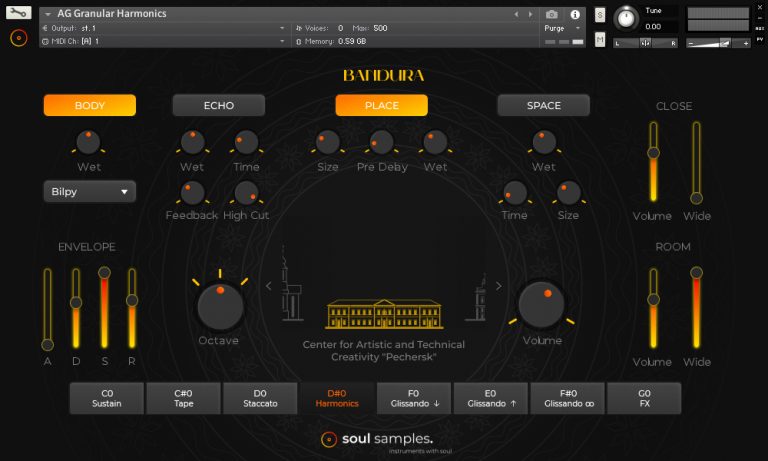Click the Pechersk building illustration
The image size is (768, 461).
click(384, 314)
